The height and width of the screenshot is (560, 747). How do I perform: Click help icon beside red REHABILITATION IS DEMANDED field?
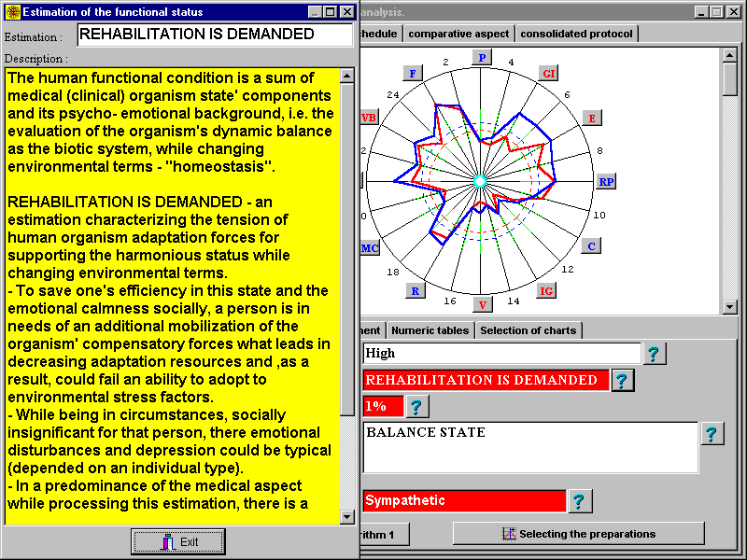coord(622,380)
